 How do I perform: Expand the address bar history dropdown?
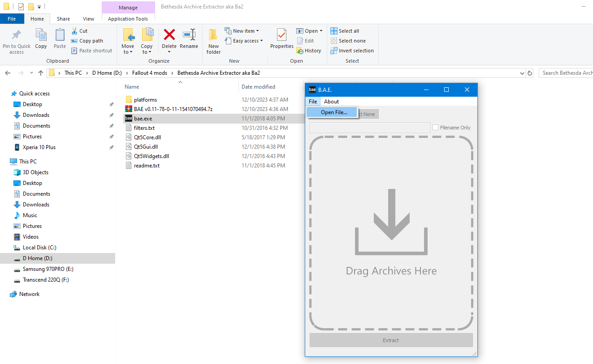click(x=522, y=73)
